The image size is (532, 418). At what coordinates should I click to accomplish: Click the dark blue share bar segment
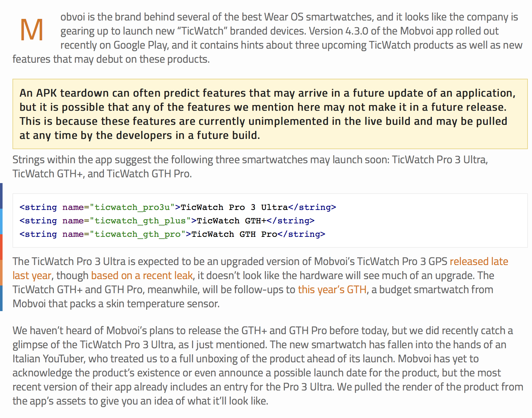pos(1,196)
